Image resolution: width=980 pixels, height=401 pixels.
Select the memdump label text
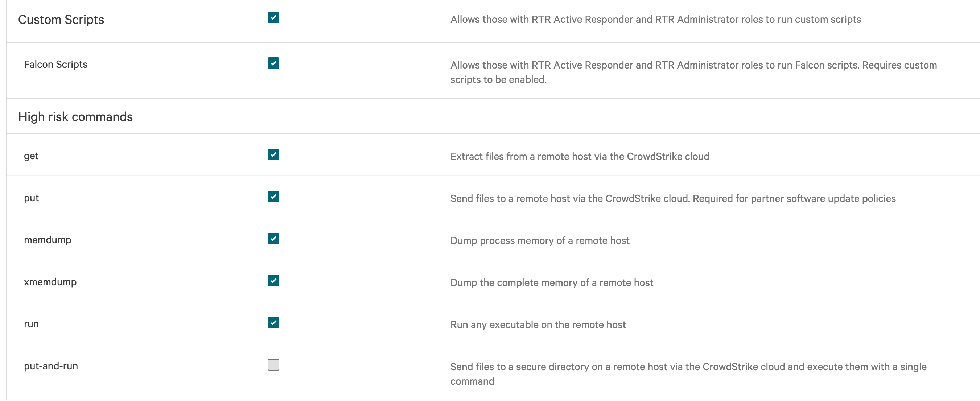pyautogui.click(x=48, y=240)
